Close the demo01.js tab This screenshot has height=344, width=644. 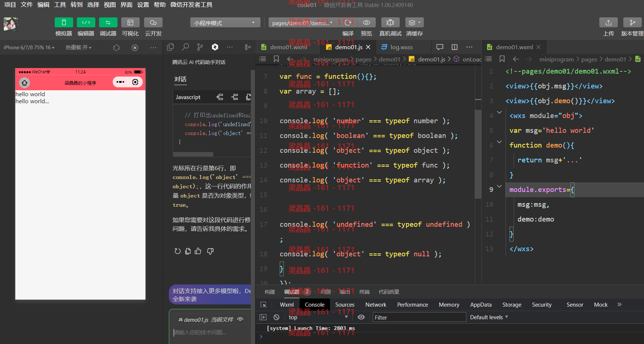[368, 47]
